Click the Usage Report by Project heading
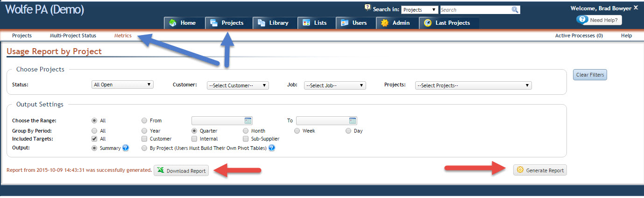This screenshot has width=644, height=198. 54,51
